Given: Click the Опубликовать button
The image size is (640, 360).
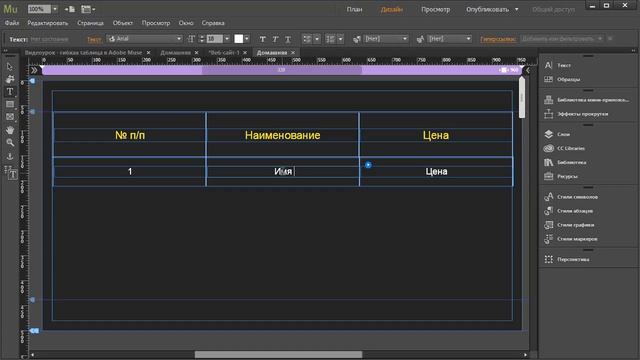Looking at the screenshot, I should 487,9.
